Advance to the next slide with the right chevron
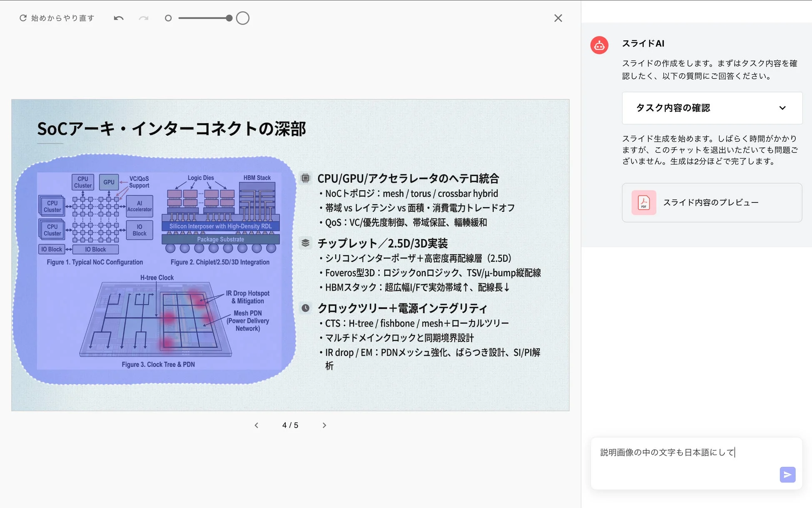812x508 pixels. [x=324, y=425]
